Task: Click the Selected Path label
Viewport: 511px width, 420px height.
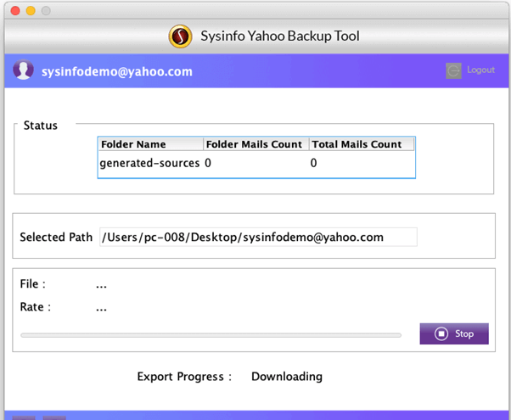Action: [x=56, y=238]
